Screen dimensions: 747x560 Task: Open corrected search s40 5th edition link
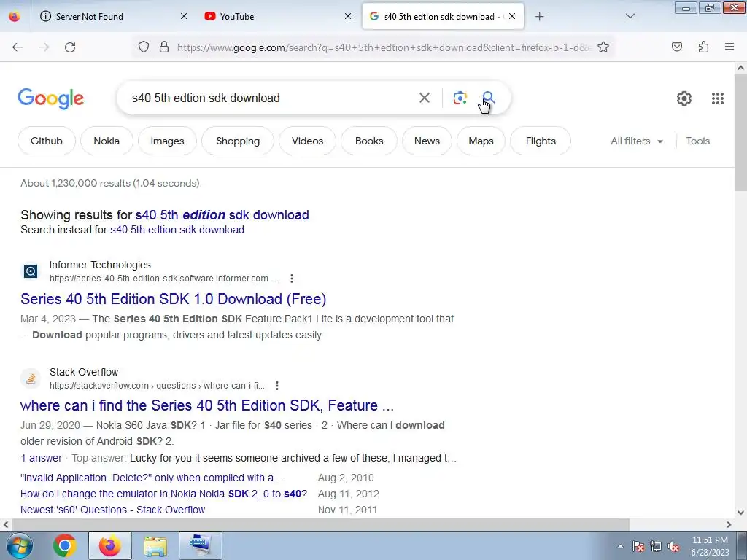pyautogui.click(x=222, y=215)
